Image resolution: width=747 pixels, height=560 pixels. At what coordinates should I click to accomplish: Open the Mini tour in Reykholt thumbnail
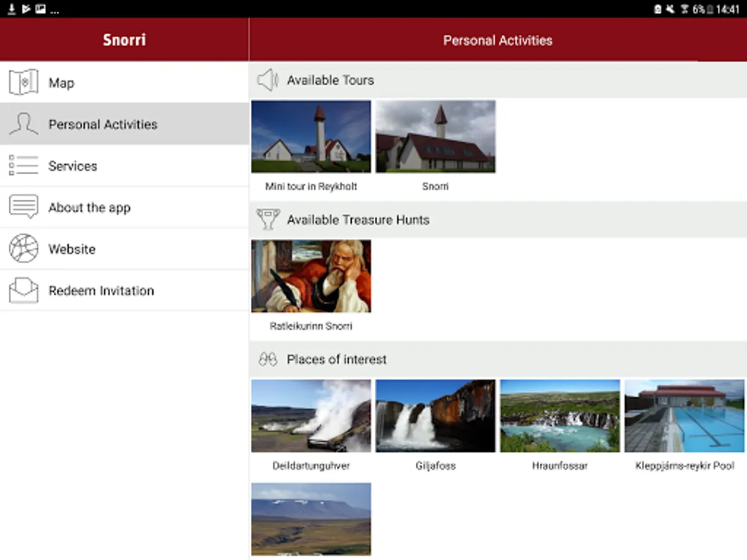tap(311, 136)
